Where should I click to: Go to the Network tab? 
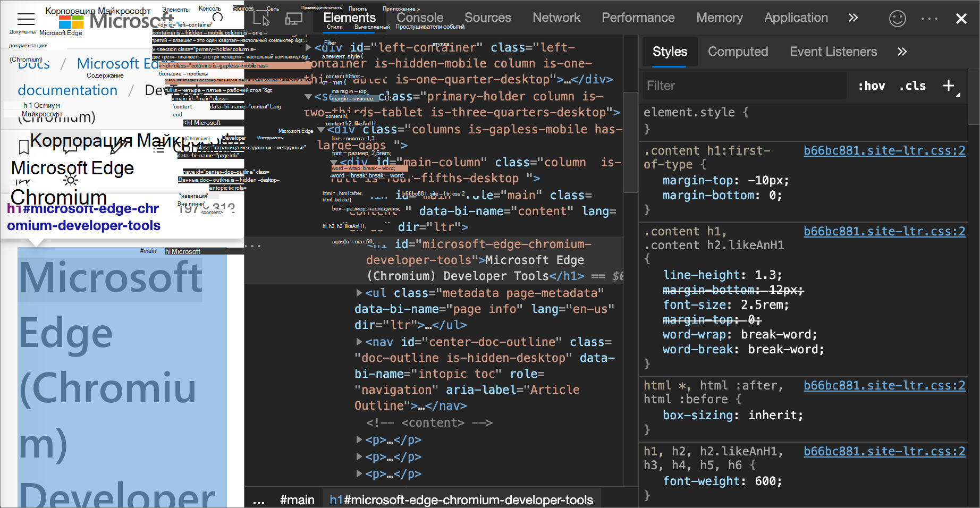(x=556, y=18)
